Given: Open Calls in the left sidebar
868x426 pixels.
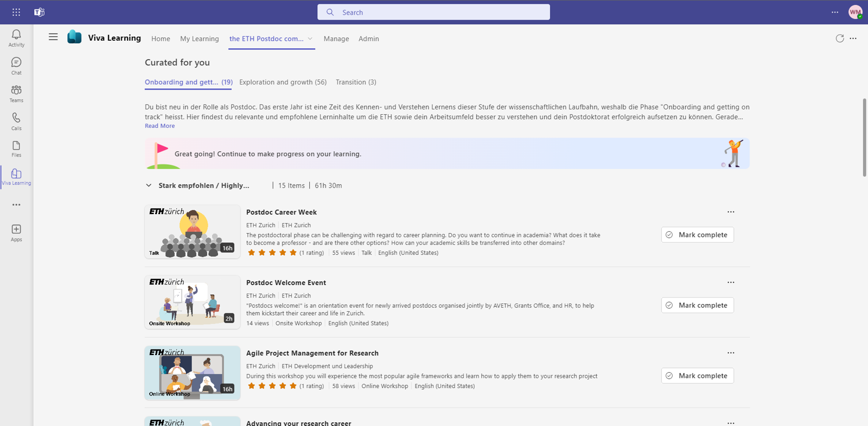Looking at the screenshot, I should click(16, 121).
